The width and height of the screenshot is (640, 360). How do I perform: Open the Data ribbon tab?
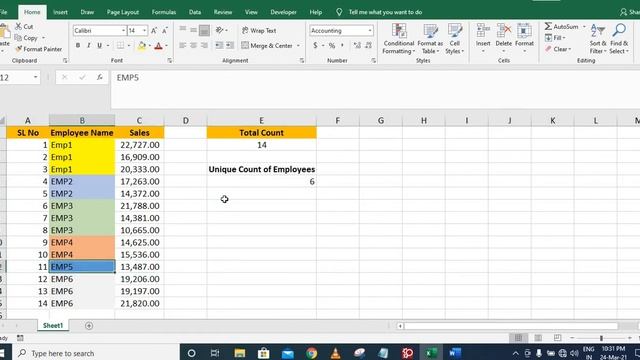pos(195,12)
